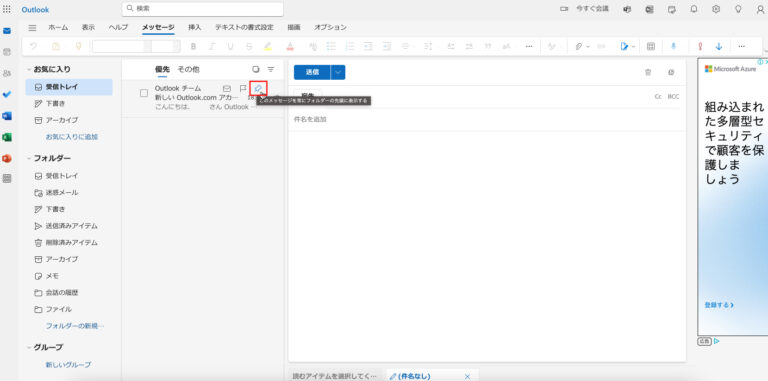This screenshot has height=381, width=768.
Task: Open Mail in the left app rail
Action: pyautogui.click(x=7, y=31)
